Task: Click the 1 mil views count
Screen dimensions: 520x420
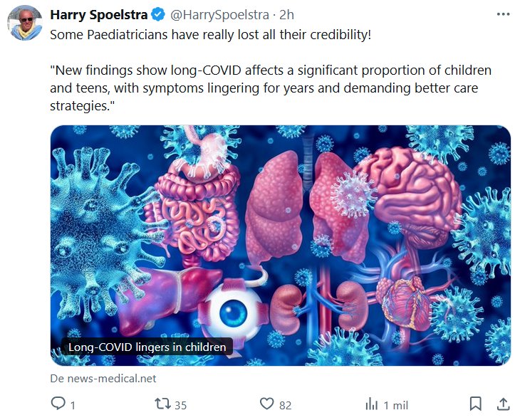Action: click(x=396, y=405)
